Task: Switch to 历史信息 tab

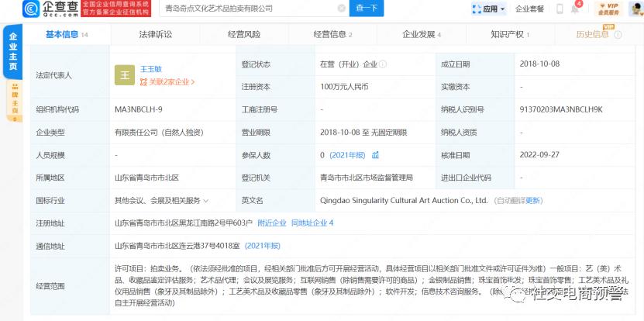Action: coord(592,35)
